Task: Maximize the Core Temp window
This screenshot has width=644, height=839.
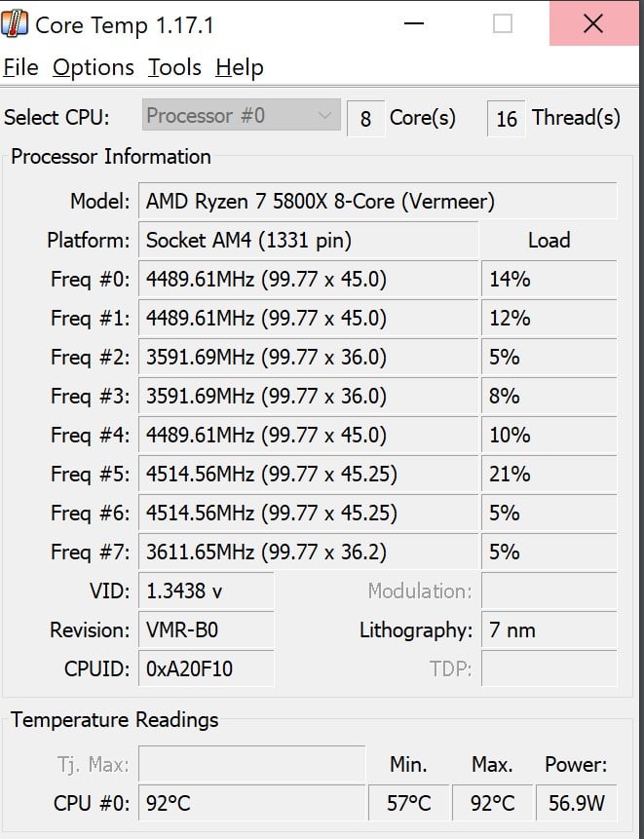Action: click(503, 24)
